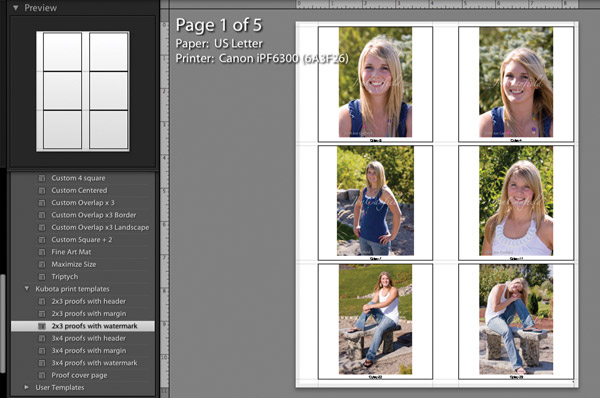
Task: Select the Custom Centered template
Action: click(x=79, y=190)
